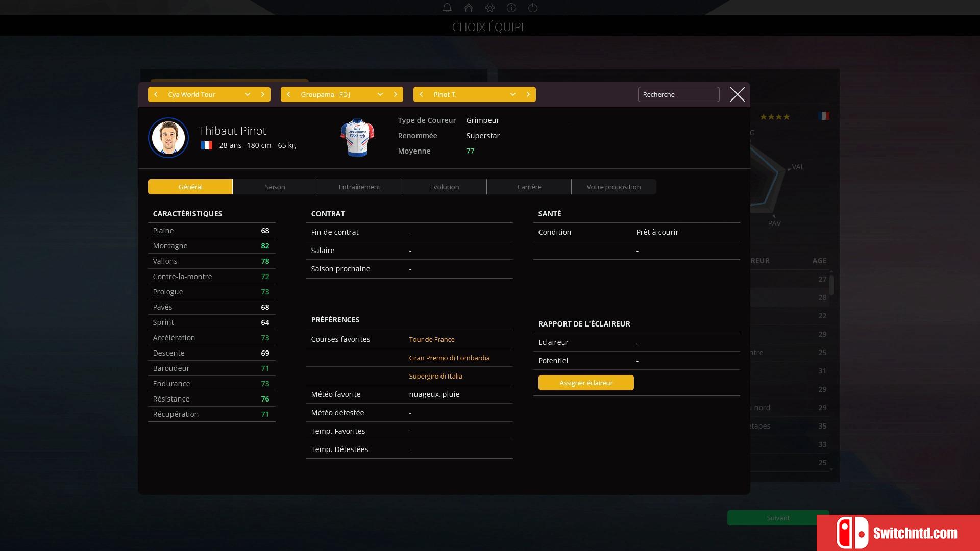Open the Votre proposition tab
Image resolution: width=980 pixels, height=551 pixels.
tap(614, 187)
